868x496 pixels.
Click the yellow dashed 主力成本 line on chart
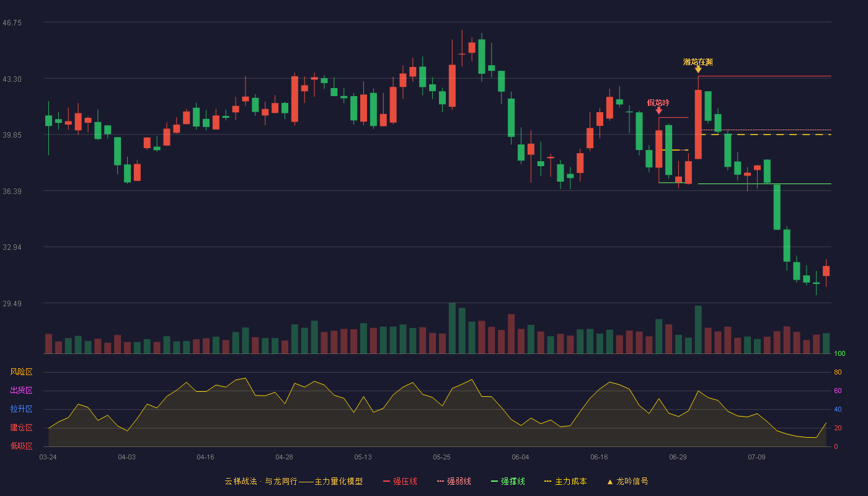[x=766, y=135]
